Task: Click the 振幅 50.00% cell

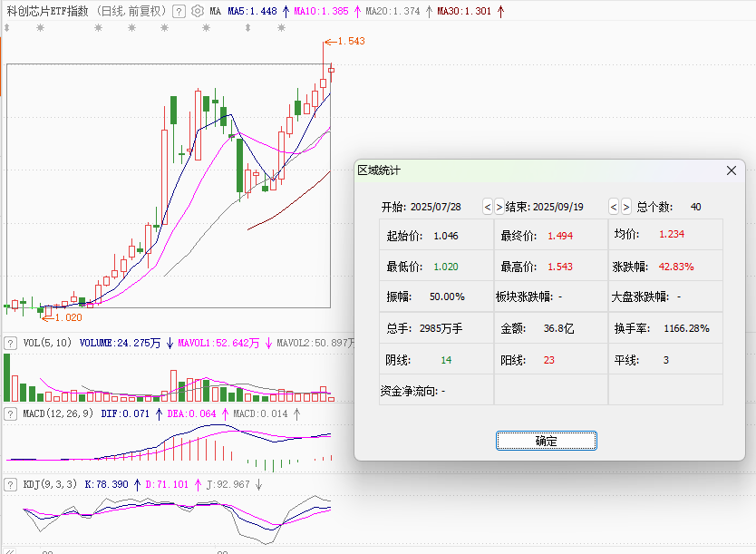Action: [436, 296]
